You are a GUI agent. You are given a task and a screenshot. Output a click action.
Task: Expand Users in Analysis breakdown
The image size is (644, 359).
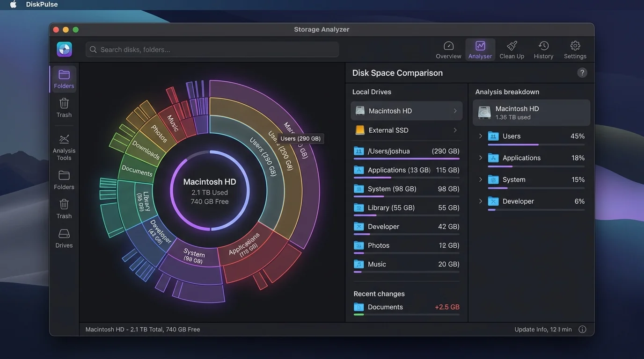click(480, 136)
